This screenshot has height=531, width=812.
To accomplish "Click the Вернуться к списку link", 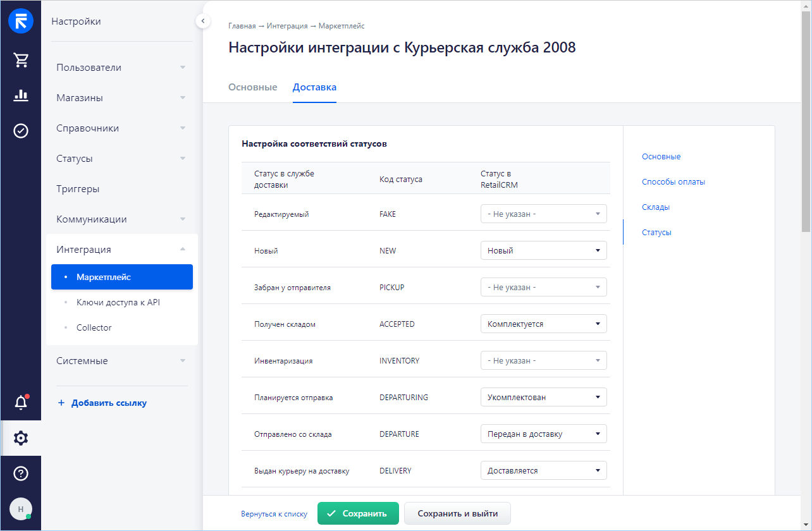I will 274,514.
